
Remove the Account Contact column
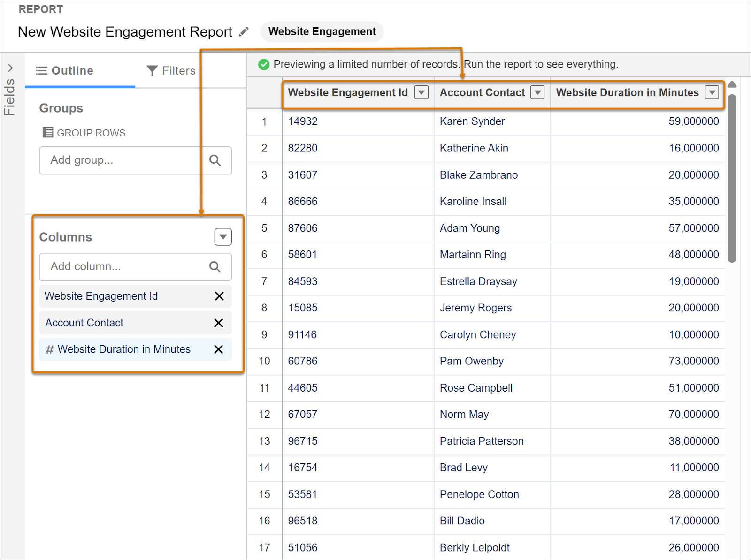point(219,323)
